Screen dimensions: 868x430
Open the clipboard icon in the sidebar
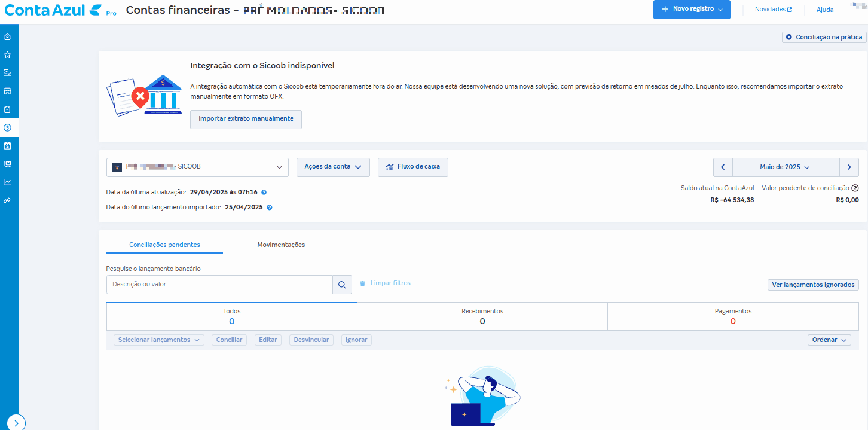7,109
